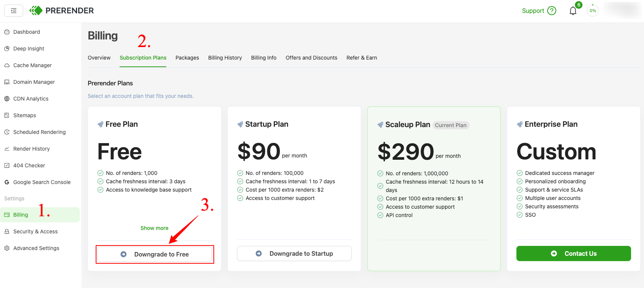
Task: Click the $290 per month price
Action: [419, 152]
